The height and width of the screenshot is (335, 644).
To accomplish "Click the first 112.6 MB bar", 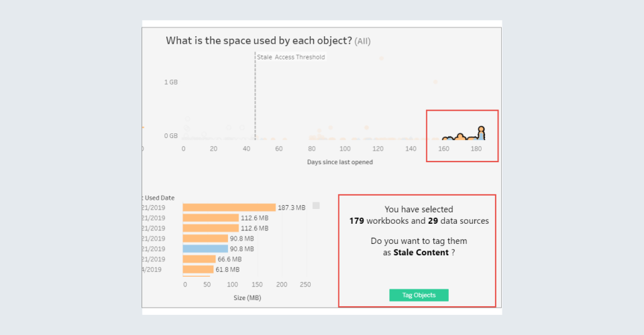I will pyautogui.click(x=211, y=218).
